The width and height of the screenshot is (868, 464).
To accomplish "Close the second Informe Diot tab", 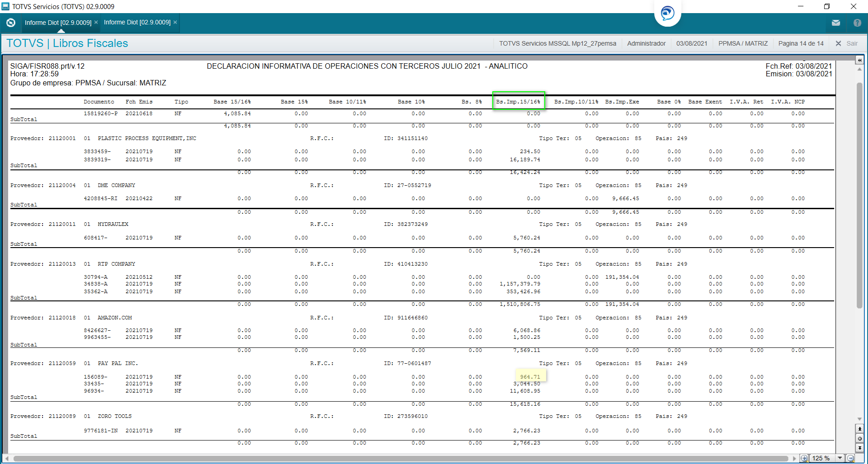I will point(175,22).
